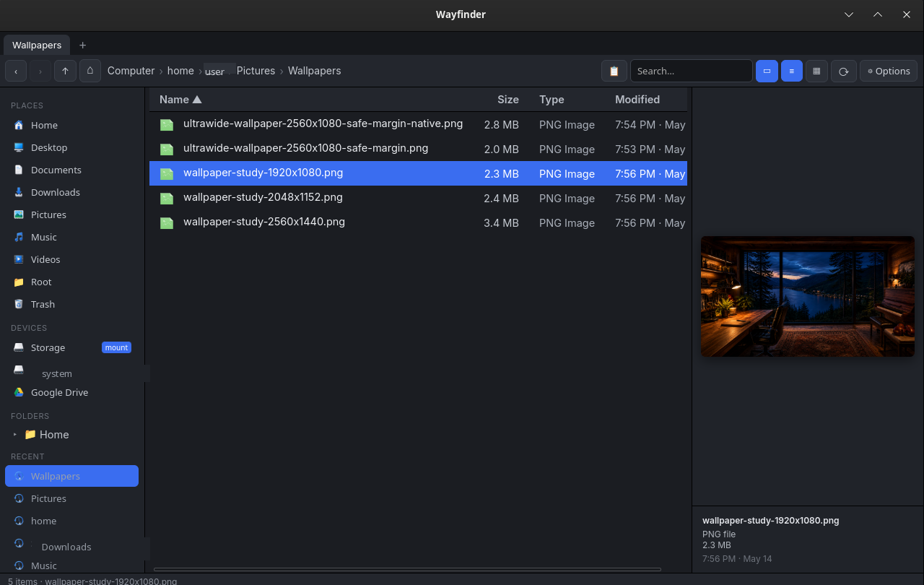This screenshot has width=924, height=585.
Task: Open Home in Places sidebar
Action: [x=72, y=125]
